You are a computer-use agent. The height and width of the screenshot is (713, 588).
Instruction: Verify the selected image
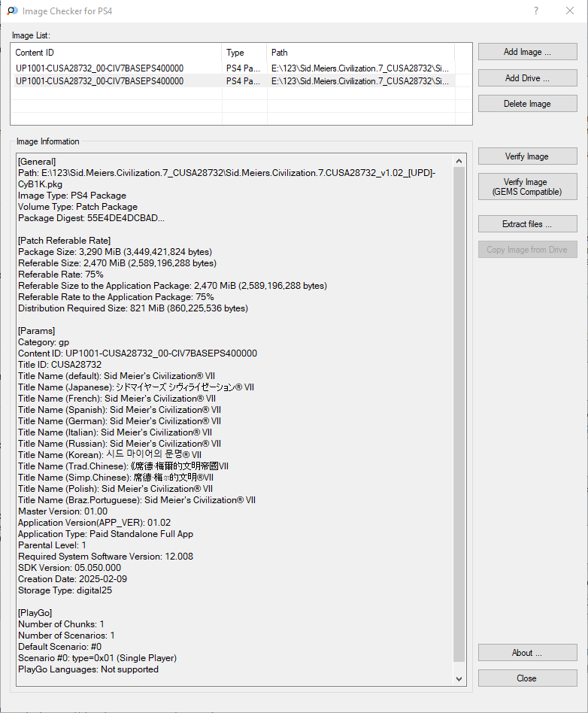(528, 156)
